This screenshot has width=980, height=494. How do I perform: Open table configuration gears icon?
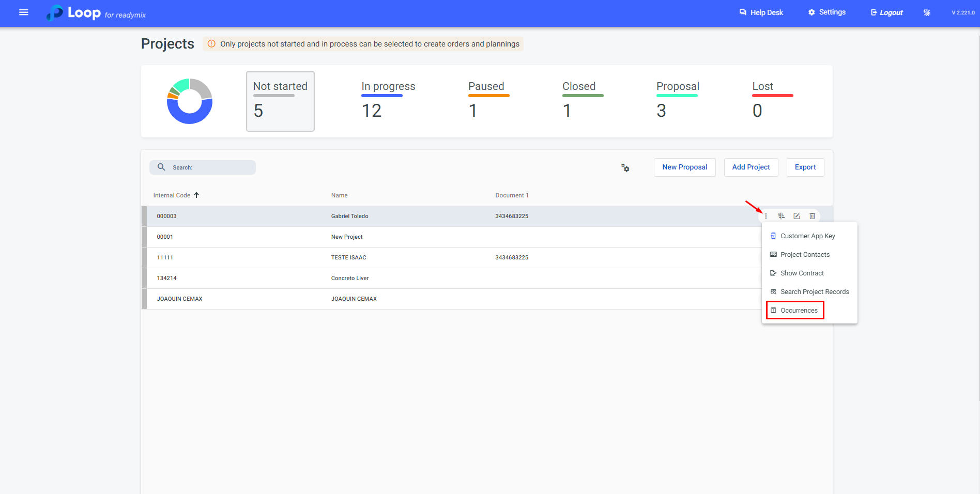tap(625, 167)
